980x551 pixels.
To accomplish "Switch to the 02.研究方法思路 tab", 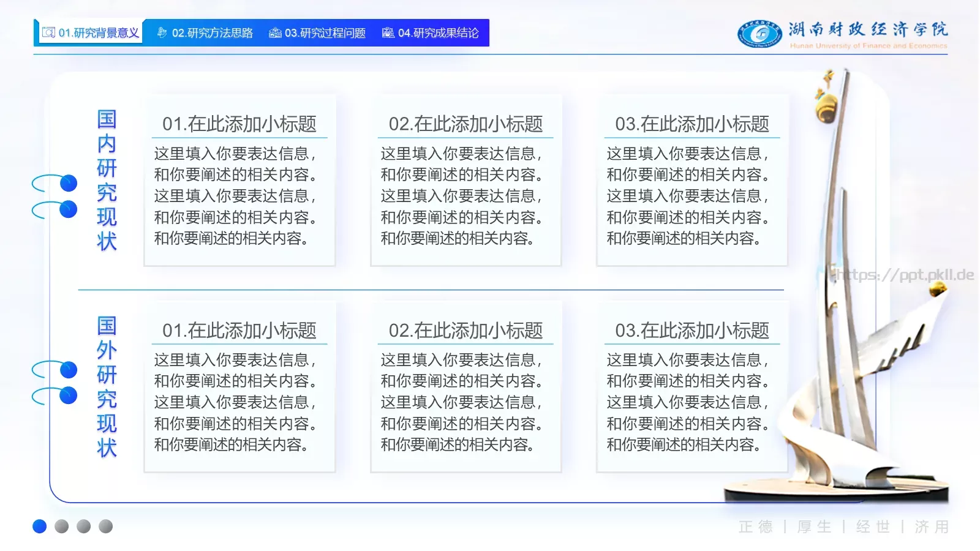I will [205, 32].
